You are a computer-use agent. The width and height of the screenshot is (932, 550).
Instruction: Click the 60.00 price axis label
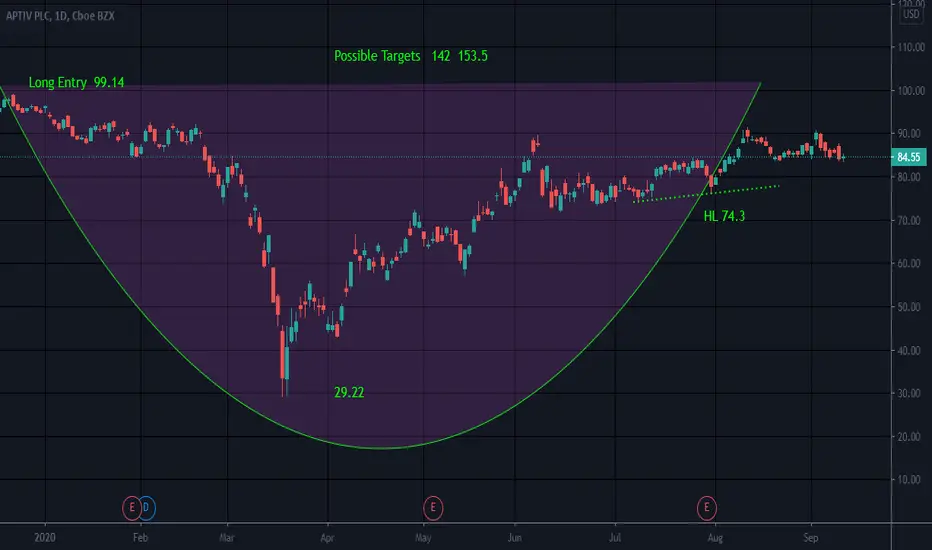(x=911, y=263)
